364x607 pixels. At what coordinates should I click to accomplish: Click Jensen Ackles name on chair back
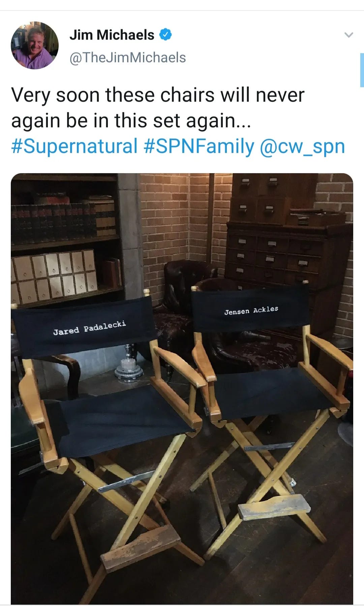(x=251, y=310)
